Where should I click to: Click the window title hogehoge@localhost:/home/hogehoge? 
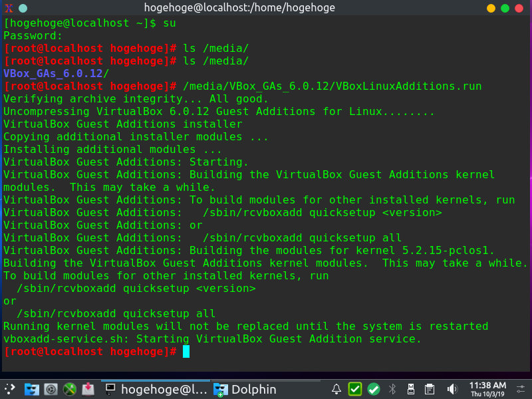tap(239, 8)
